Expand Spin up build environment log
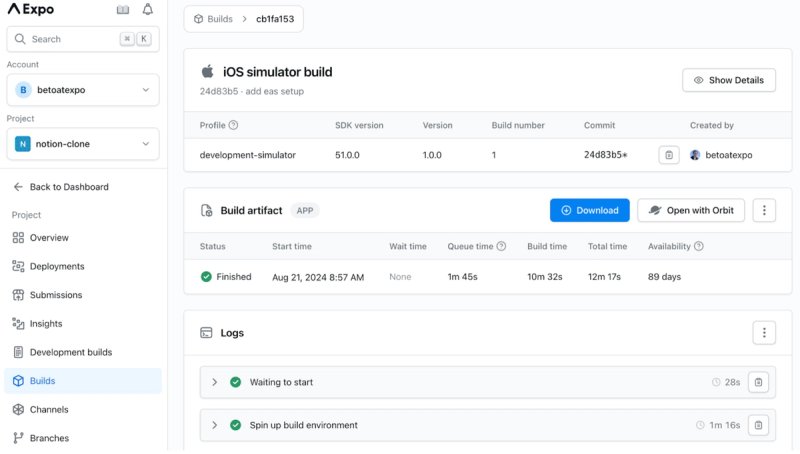The image size is (800, 454). [x=214, y=425]
